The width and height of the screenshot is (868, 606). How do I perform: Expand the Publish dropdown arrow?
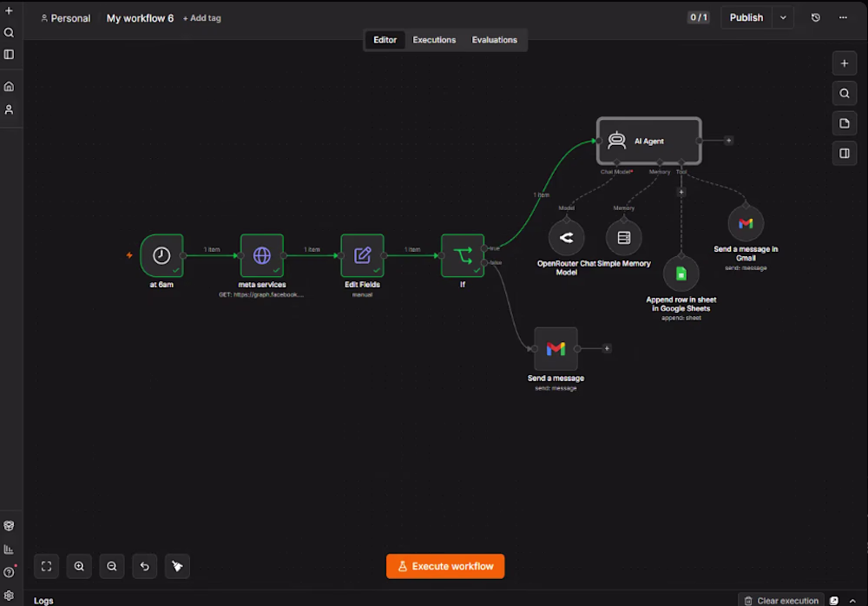pos(783,17)
